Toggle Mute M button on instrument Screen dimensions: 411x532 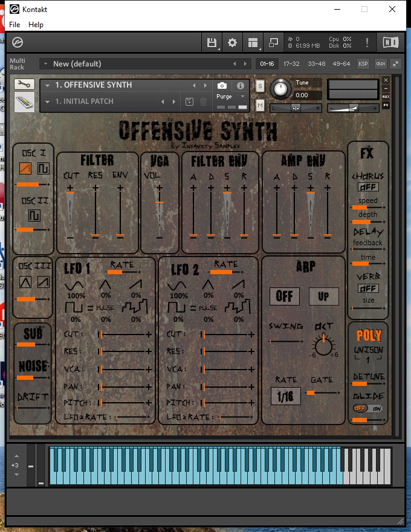coord(260,106)
